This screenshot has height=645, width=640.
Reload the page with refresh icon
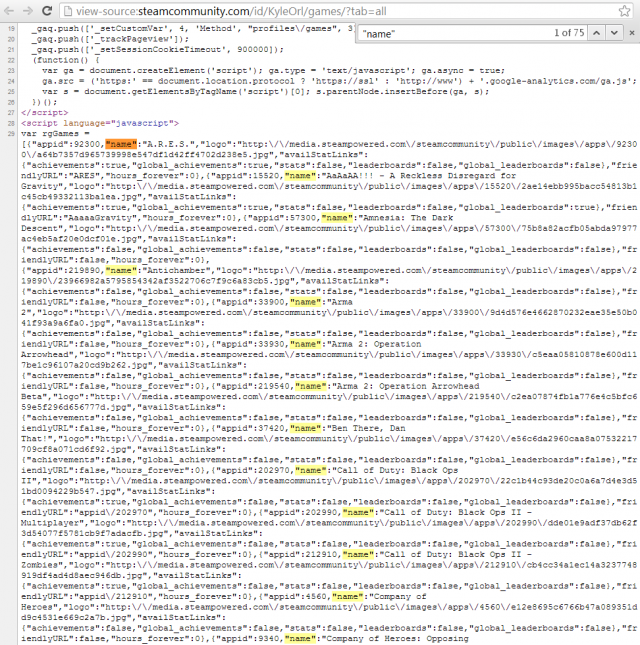pos(47,10)
